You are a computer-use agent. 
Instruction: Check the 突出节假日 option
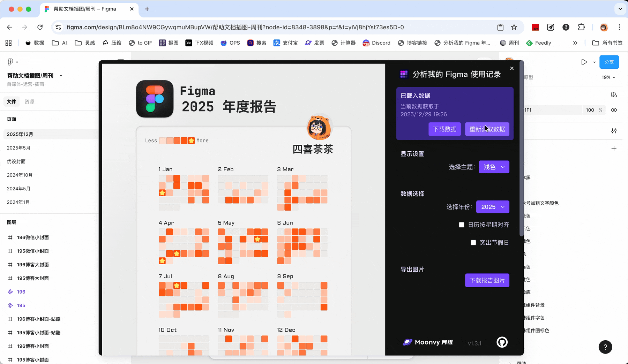click(x=473, y=243)
